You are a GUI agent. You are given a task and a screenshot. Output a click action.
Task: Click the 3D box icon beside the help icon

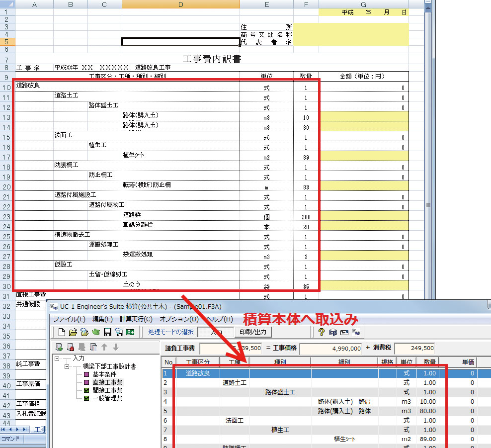(333, 332)
